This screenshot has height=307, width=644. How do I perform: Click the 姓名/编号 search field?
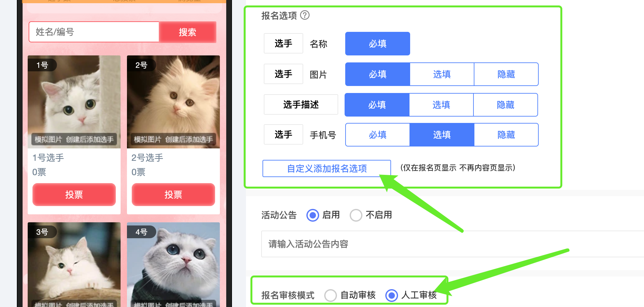(x=94, y=32)
